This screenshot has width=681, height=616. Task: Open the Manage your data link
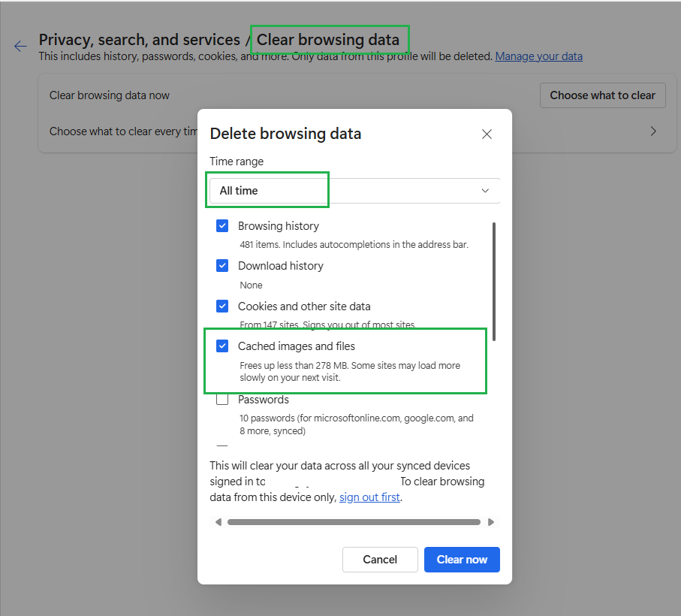click(x=538, y=56)
